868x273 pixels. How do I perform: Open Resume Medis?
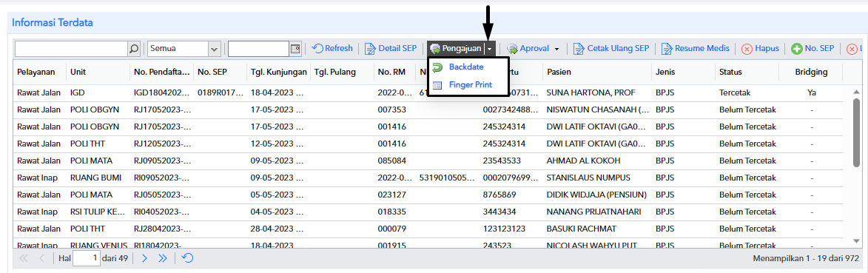696,48
